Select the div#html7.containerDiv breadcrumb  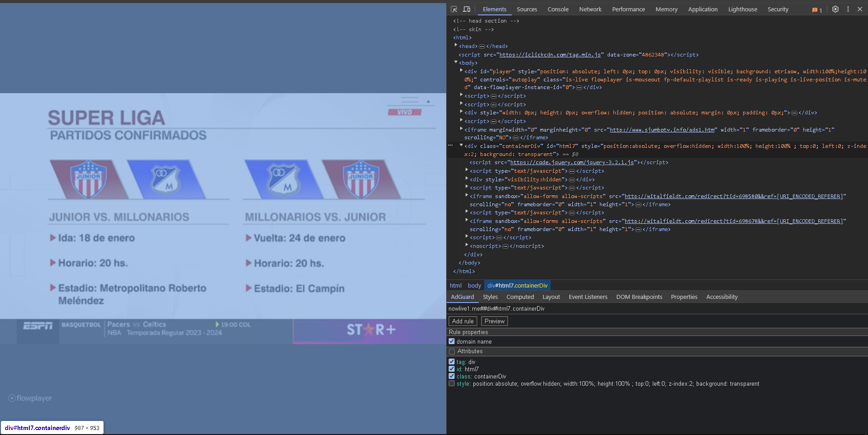[x=517, y=285]
